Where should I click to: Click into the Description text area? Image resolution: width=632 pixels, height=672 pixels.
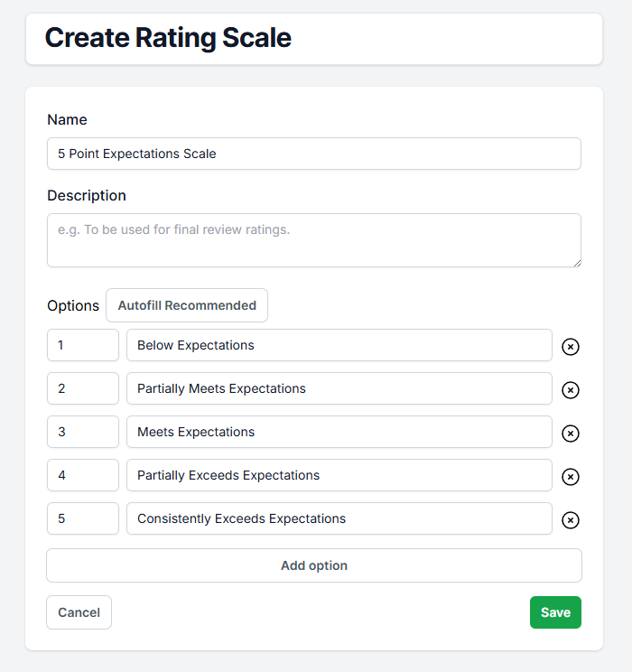pyautogui.click(x=313, y=240)
